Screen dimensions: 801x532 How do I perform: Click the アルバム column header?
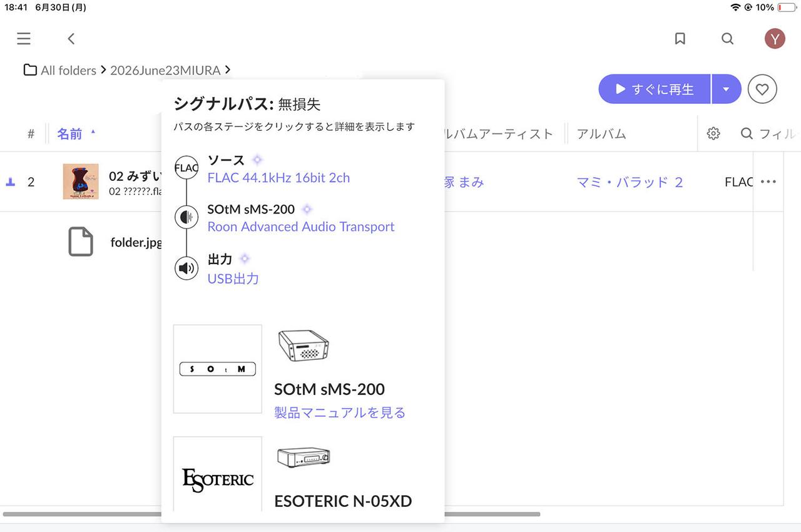(x=601, y=133)
